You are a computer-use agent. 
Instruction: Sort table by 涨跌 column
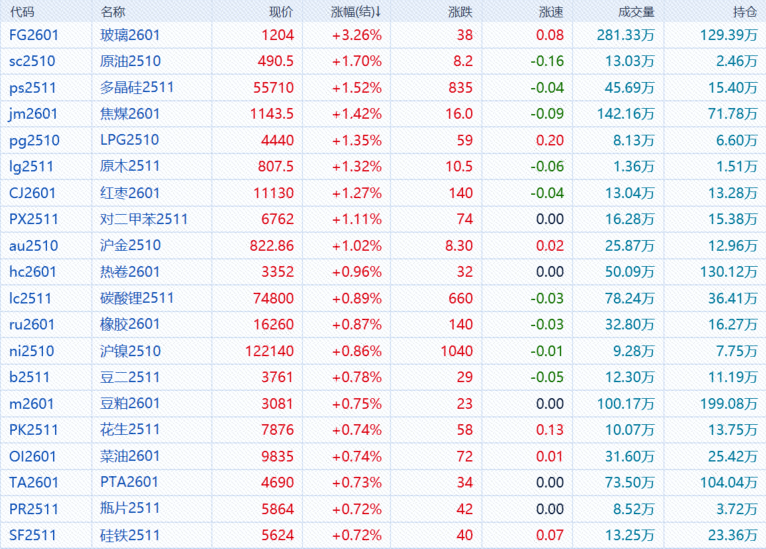(x=460, y=11)
